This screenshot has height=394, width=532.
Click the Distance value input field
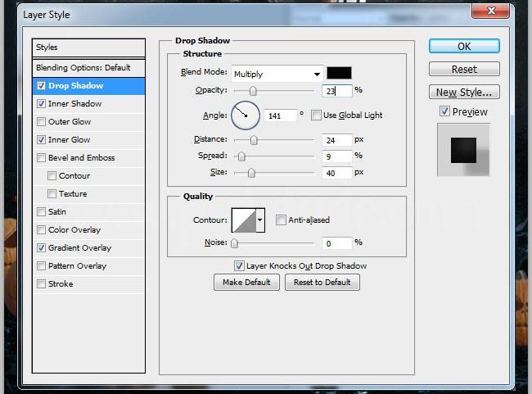pos(336,140)
